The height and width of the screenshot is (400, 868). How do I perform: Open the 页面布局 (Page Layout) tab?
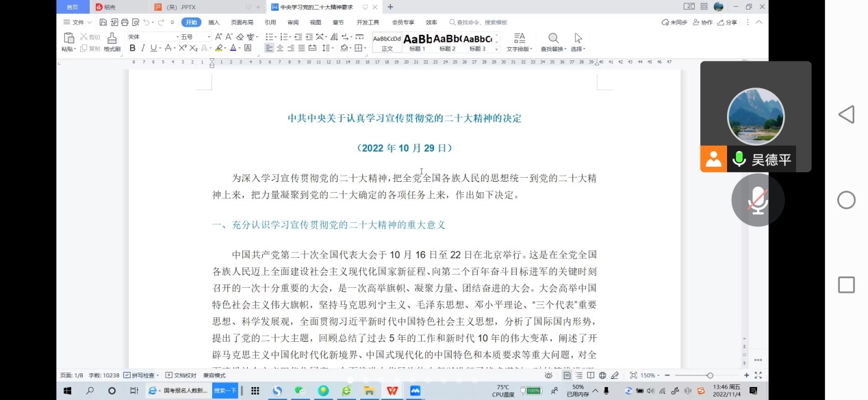[x=242, y=23]
